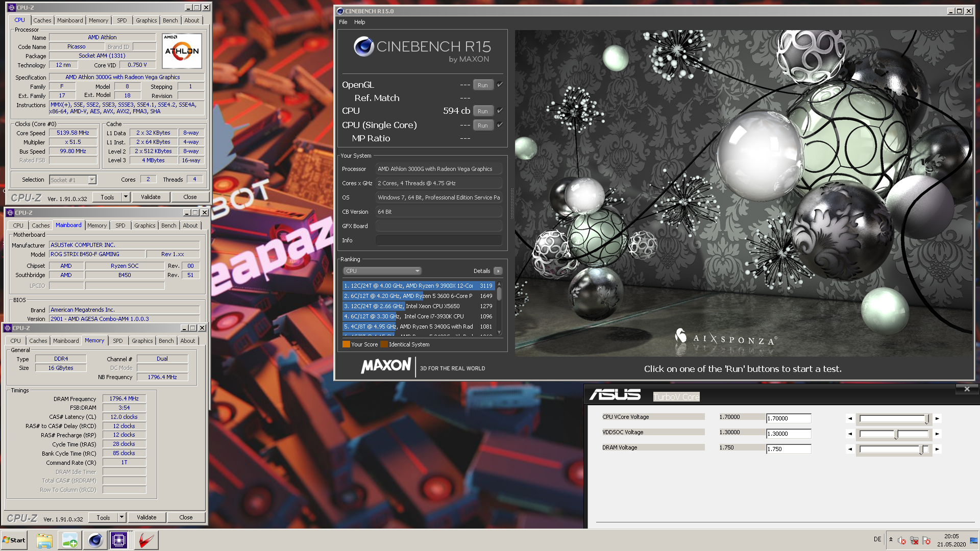This screenshot has width=980, height=551.
Task: Click the Start button
Action: pyautogui.click(x=14, y=540)
